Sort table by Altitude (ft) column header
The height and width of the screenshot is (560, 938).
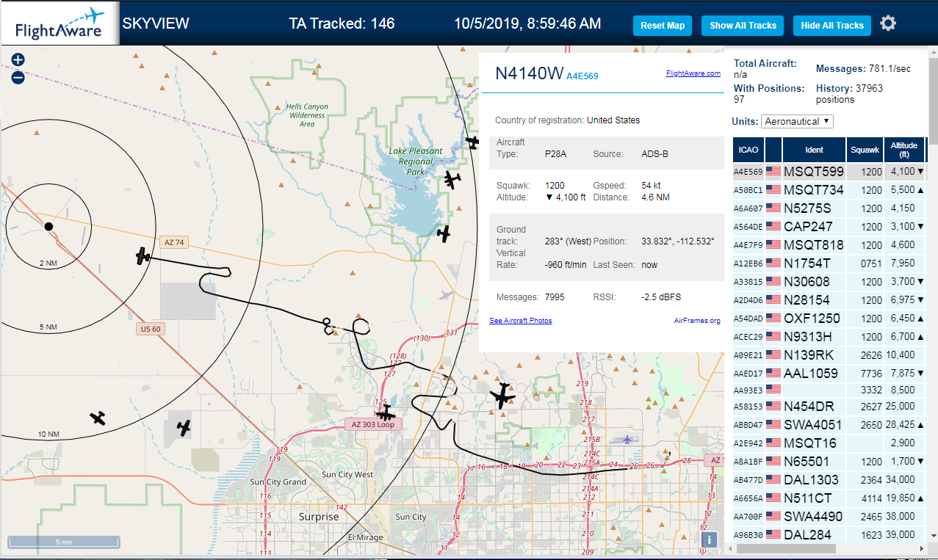pyautogui.click(x=905, y=150)
